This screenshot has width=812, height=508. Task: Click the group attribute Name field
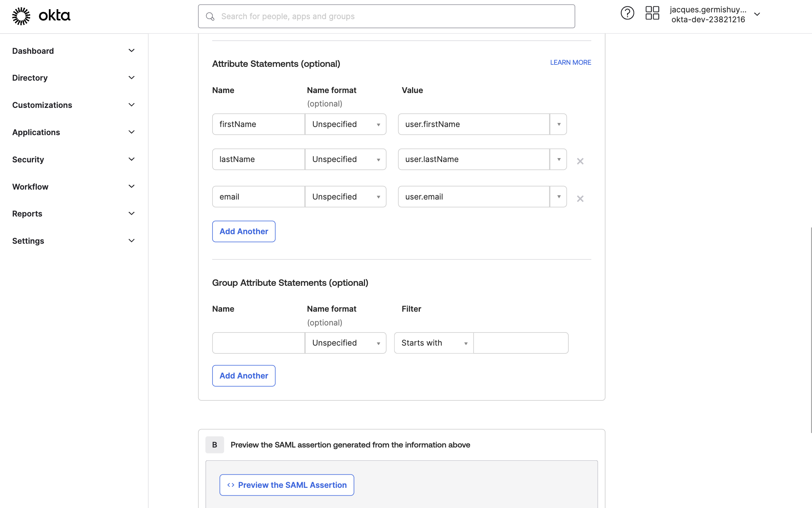259,343
